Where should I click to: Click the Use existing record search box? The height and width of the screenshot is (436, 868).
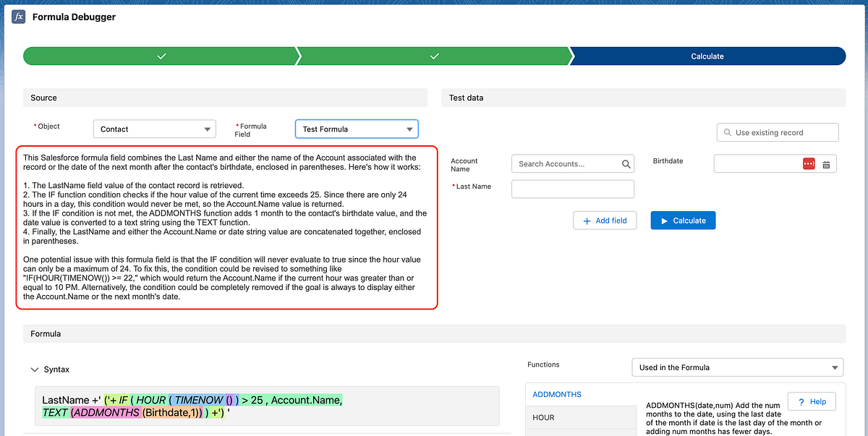[778, 132]
